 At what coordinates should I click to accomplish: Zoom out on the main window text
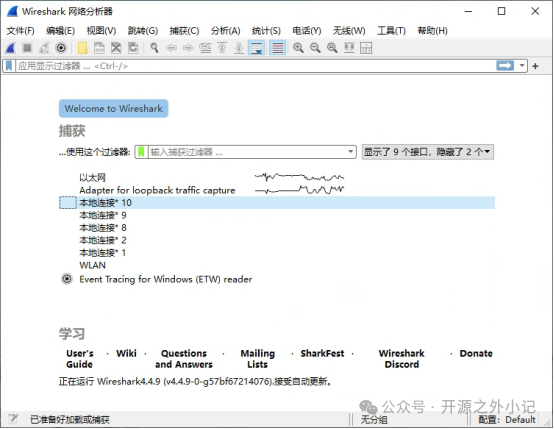click(315, 48)
